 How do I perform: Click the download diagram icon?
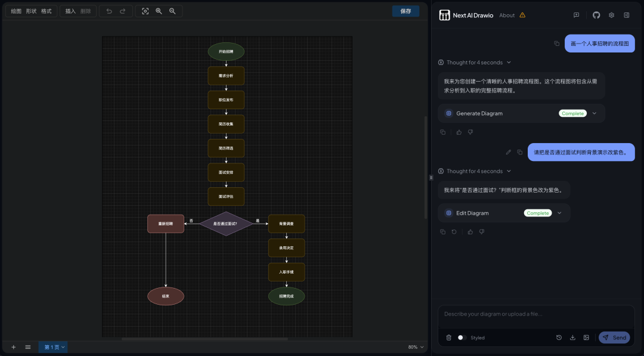click(572, 338)
